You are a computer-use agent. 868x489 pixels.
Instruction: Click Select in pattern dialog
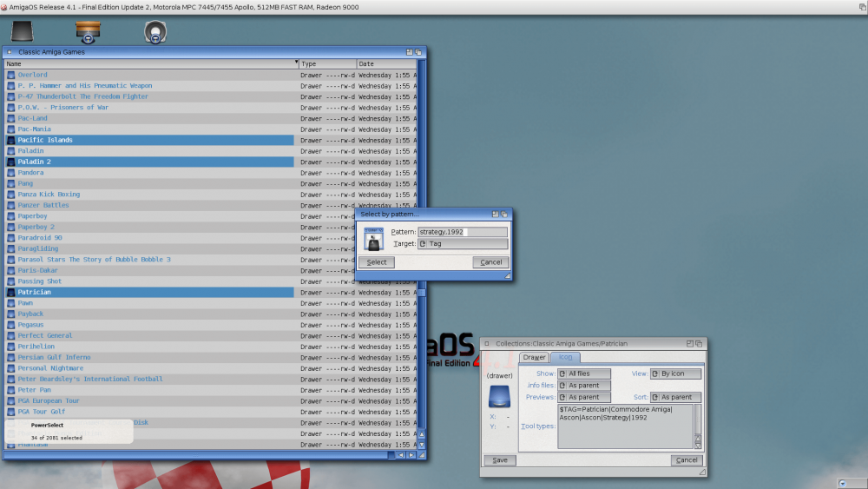point(377,262)
